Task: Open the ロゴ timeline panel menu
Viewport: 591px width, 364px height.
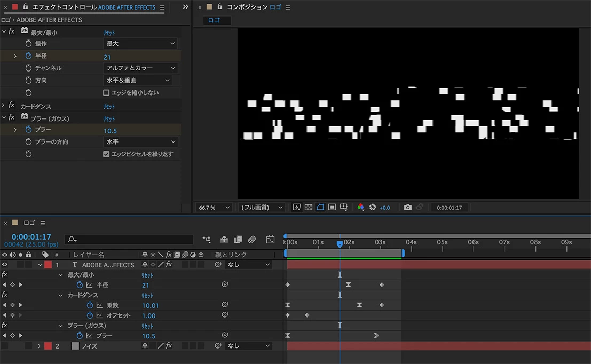Action: [43, 223]
